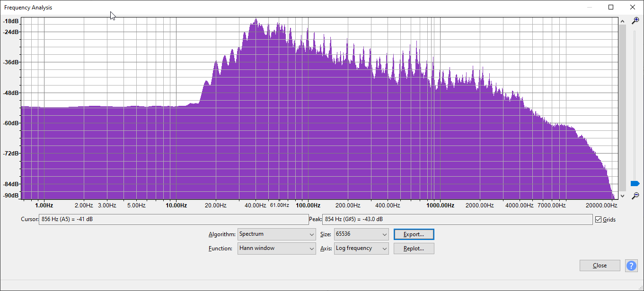This screenshot has width=644, height=291.
Task: Click the zoom out magnifier icon
Action: pos(635,196)
